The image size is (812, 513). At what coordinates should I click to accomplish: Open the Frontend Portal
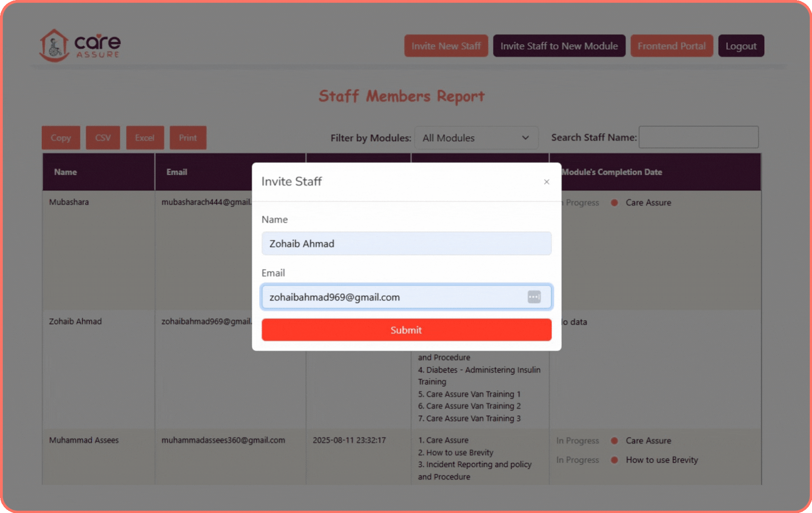tap(672, 46)
